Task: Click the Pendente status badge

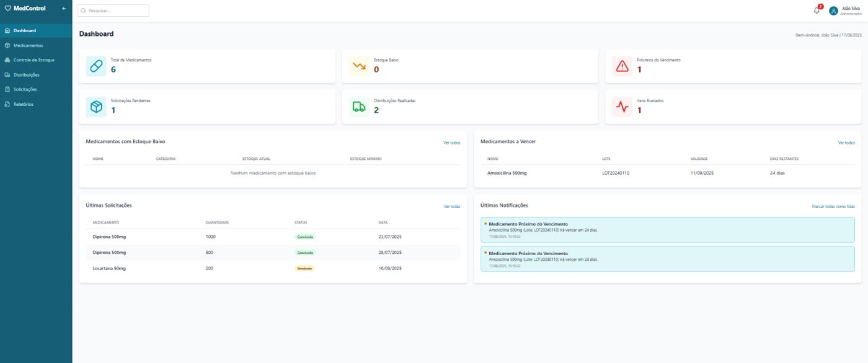Action: (x=304, y=268)
